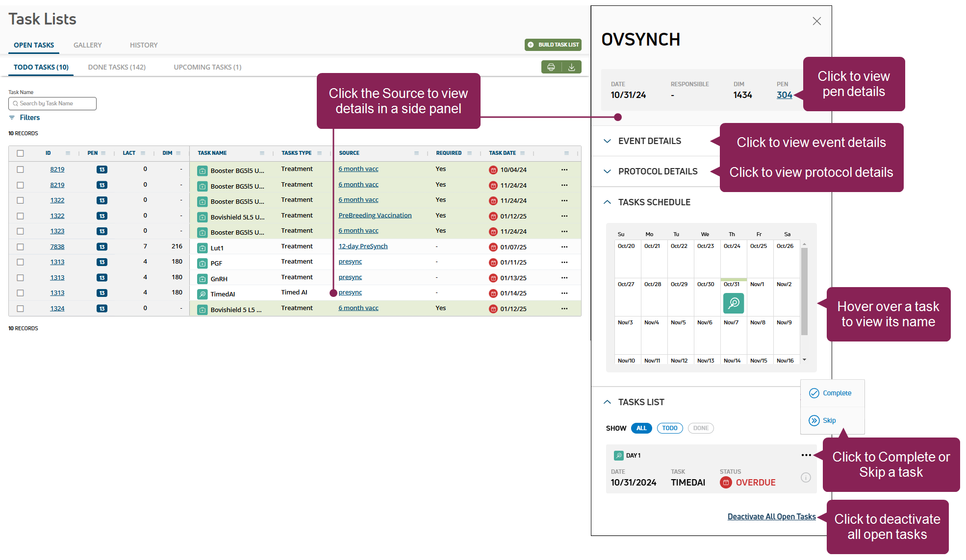Image resolution: width=966 pixels, height=560 pixels.
Task: Open the Filters panel via the filter icon
Action: pos(13,117)
